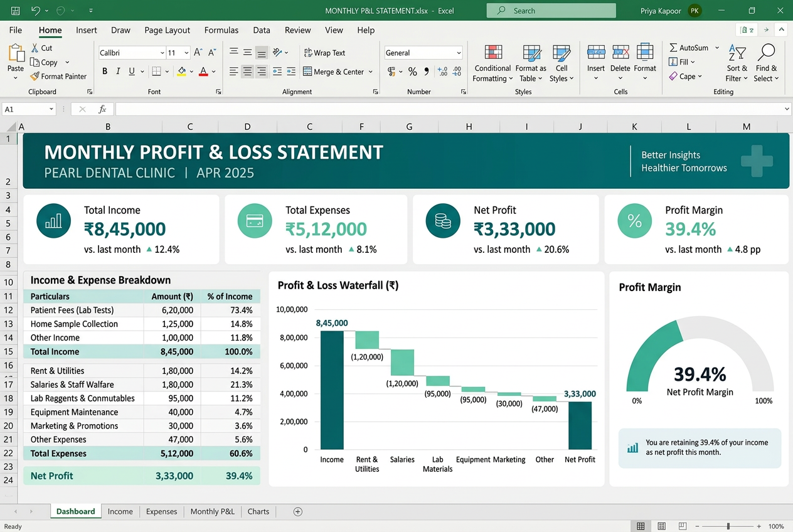
Task: Toggle Italic formatting
Action: 118,72
